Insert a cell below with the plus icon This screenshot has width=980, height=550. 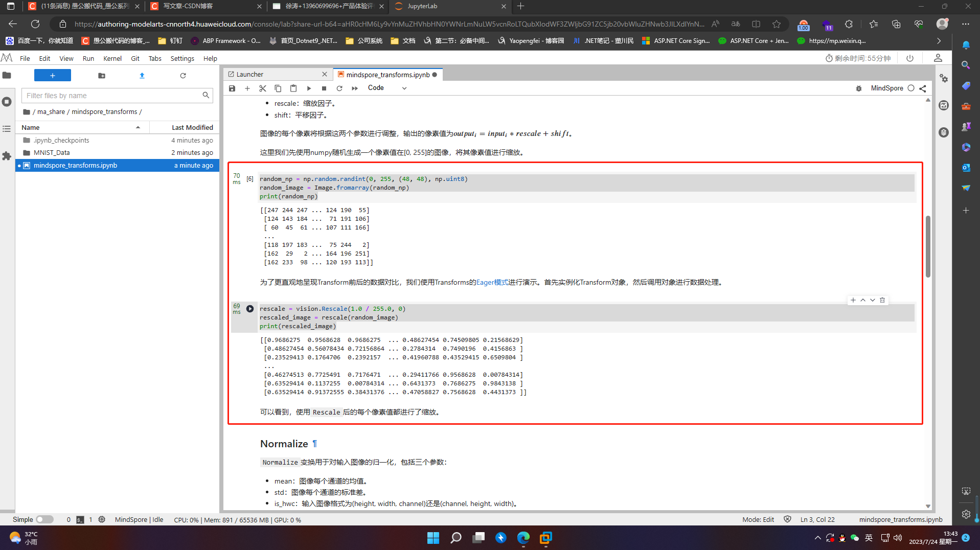[x=247, y=88]
